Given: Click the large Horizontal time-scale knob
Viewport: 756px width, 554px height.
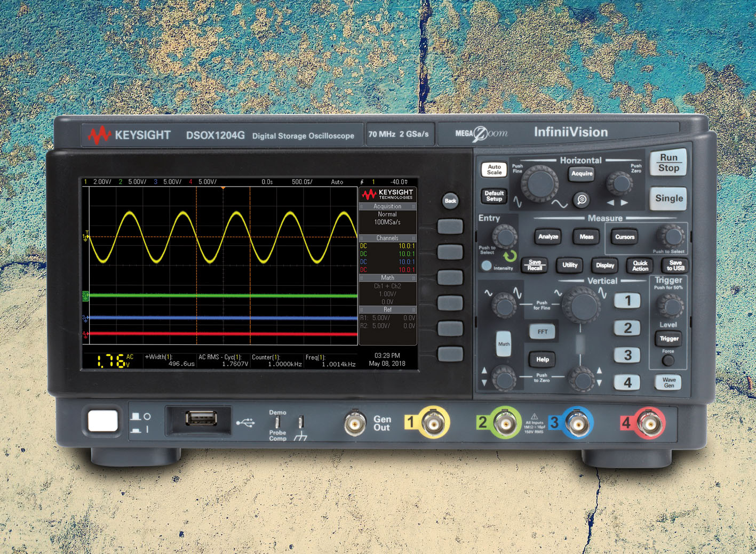Looking at the screenshot, I should pos(539,183).
